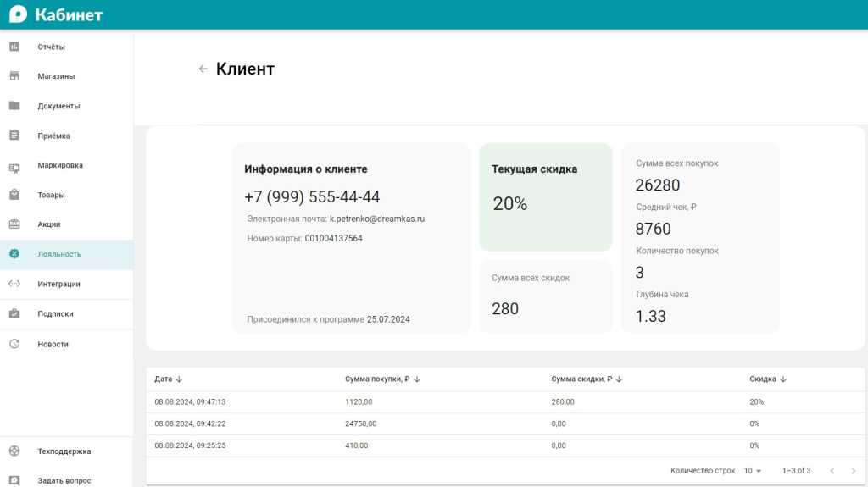This screenshot has height=487, width=868.
Task: Click the Сумма покупки, ₽ column header
Action: coord(377,379)
